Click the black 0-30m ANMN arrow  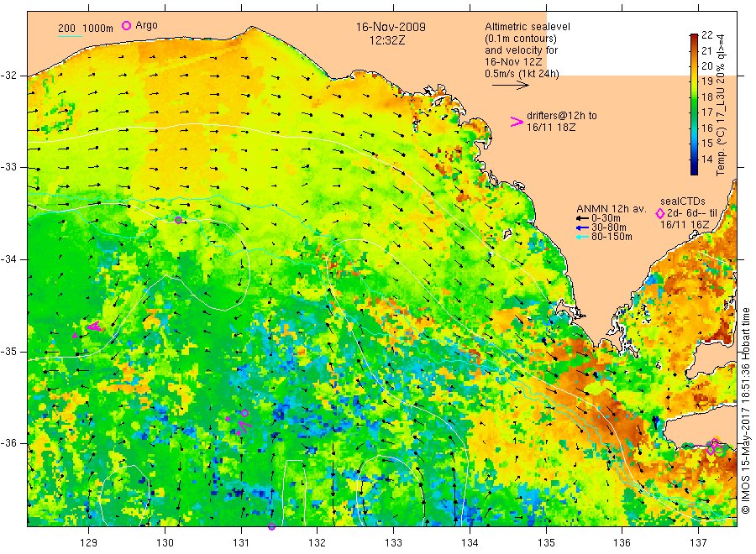click(x=583, y=218)
